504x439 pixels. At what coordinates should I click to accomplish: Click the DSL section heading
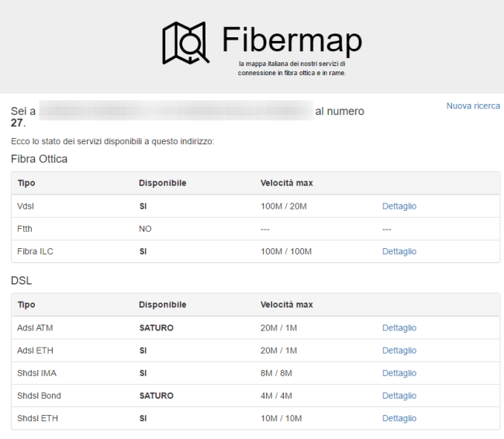tap(21, 281)
